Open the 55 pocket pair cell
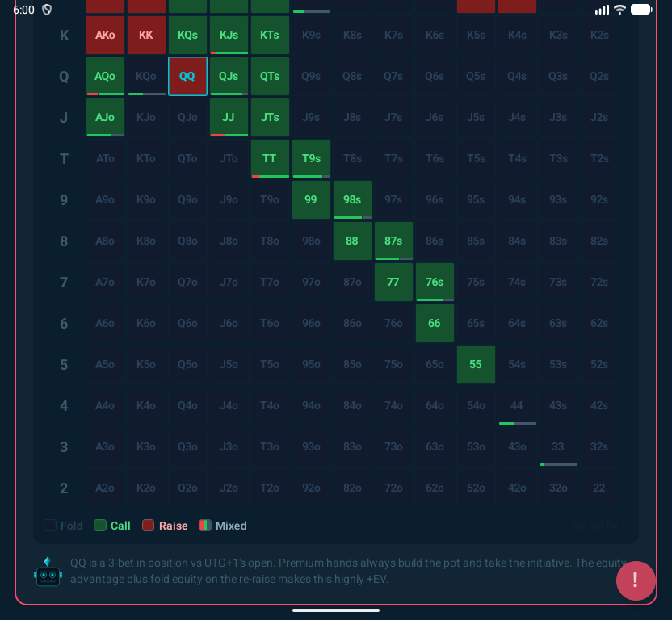 pyautogui.click(x=476, y=365)
